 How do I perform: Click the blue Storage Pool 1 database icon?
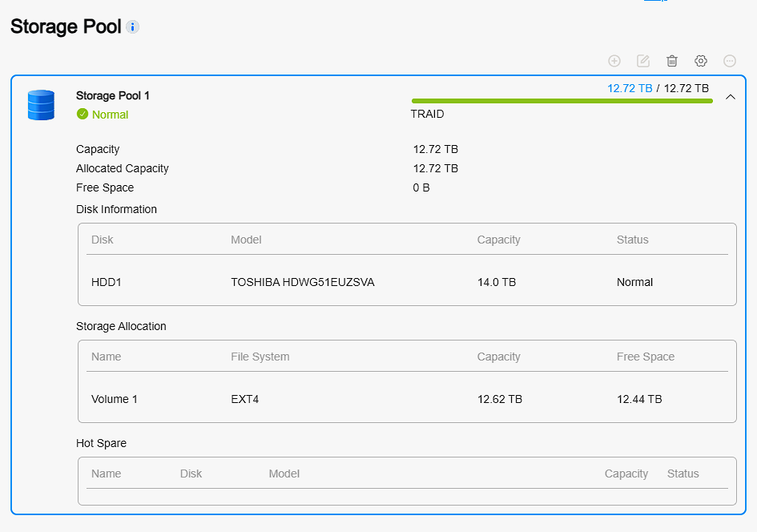click(41, 105)
